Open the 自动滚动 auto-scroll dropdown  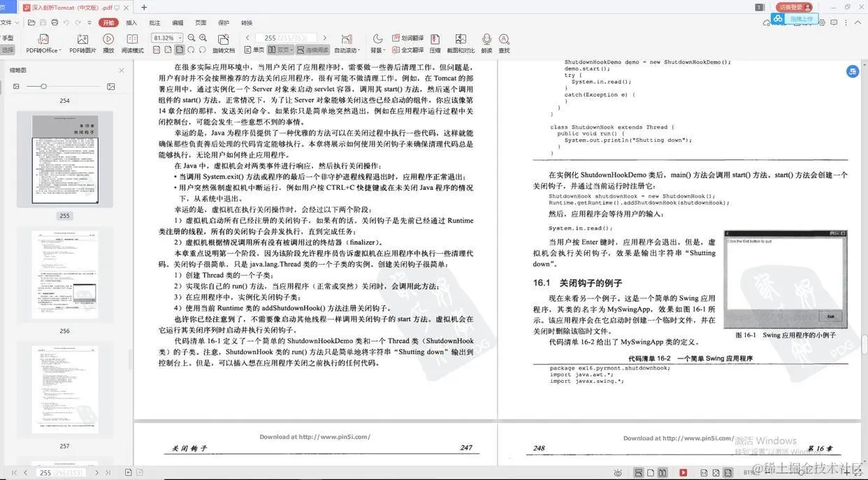click(347, 43)
